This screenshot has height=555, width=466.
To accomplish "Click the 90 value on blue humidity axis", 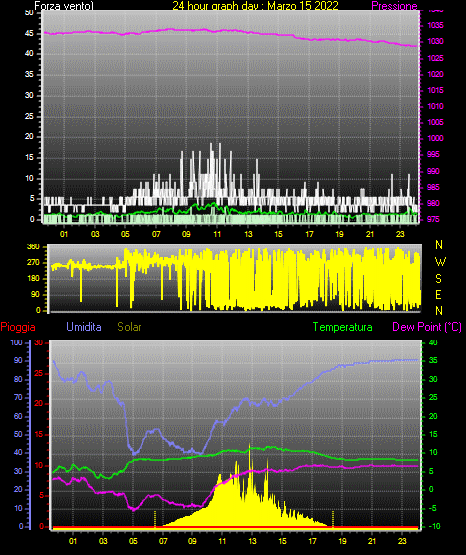I will [x=18, y=360].
